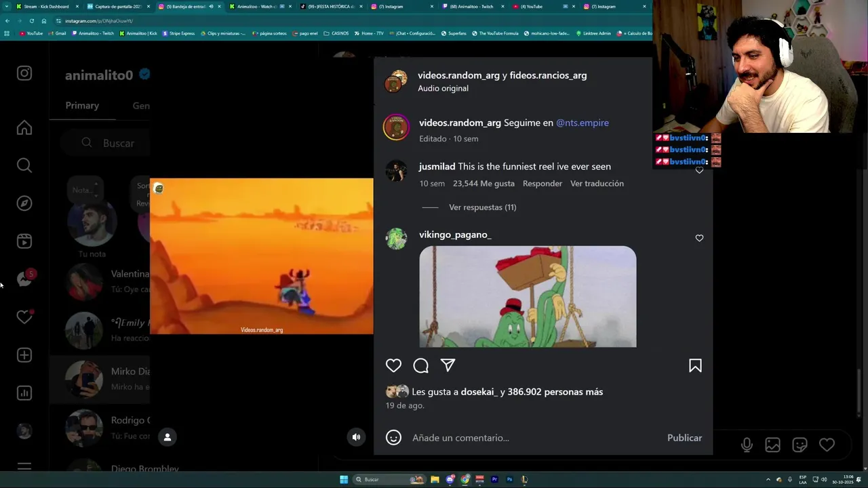Viewport: 868px width, 488px height.
Task: Open vikingo_pagano_ profile link
Action: coord(455,235)
